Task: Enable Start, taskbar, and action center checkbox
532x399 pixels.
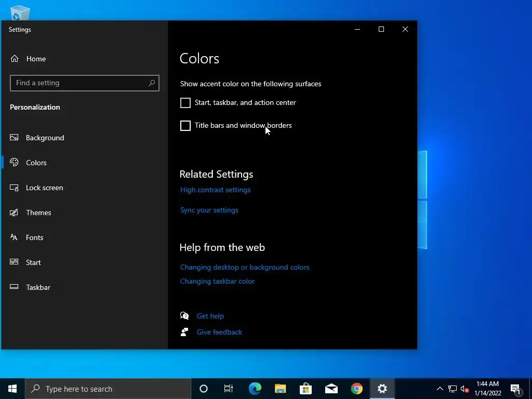Action: click(x=185, y=102)
